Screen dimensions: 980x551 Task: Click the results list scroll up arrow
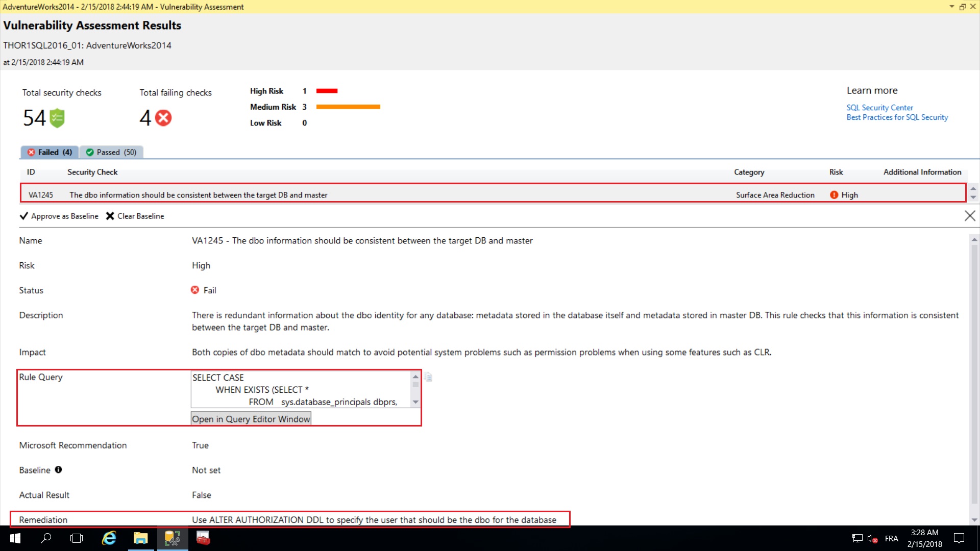(973, 189)
